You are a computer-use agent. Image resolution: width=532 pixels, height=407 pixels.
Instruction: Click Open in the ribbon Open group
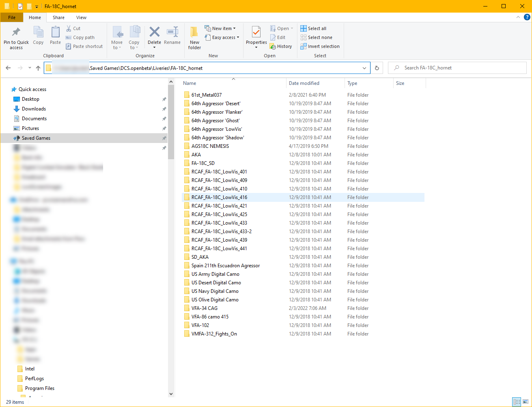282,28
